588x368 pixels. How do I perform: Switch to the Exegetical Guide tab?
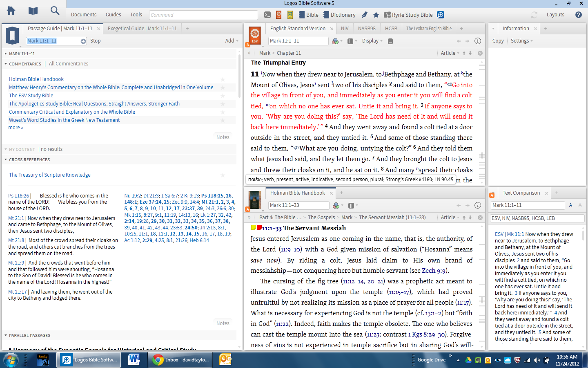point(142,29)
